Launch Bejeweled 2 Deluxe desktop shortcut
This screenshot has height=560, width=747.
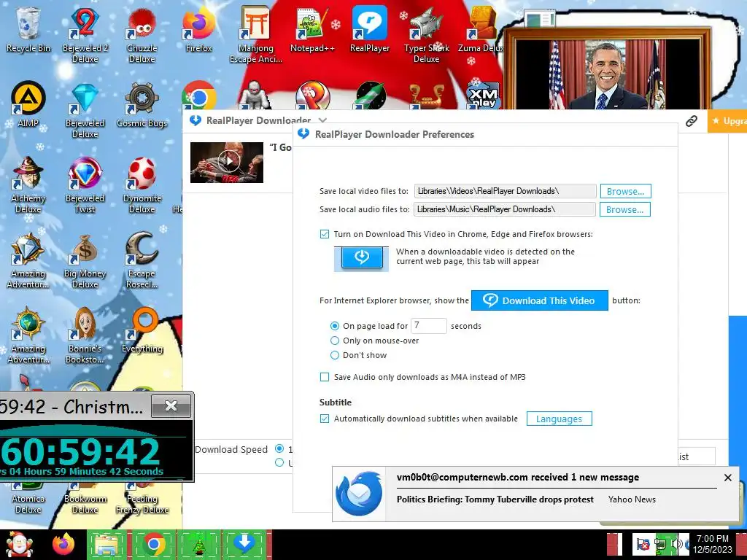(85, 34)
